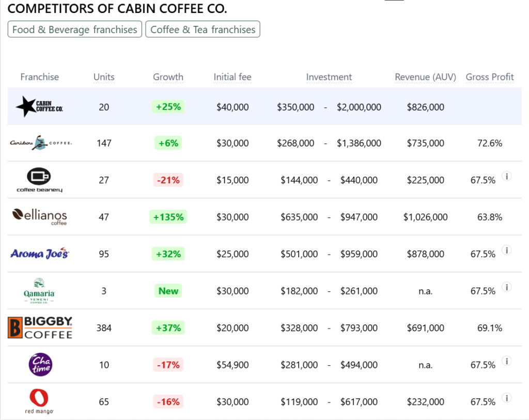The height and width of the screenshot is (420, 529).
Task: Click the -17% growth badge
Action: point(168,365)
